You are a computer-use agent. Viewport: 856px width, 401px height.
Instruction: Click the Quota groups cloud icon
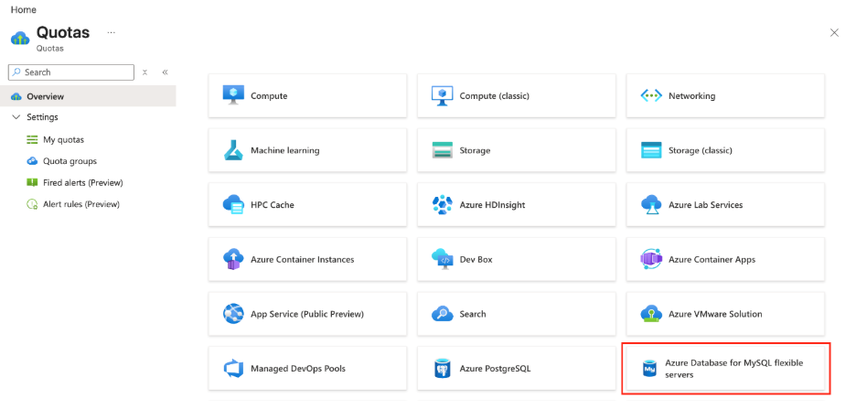coord(32,161)
